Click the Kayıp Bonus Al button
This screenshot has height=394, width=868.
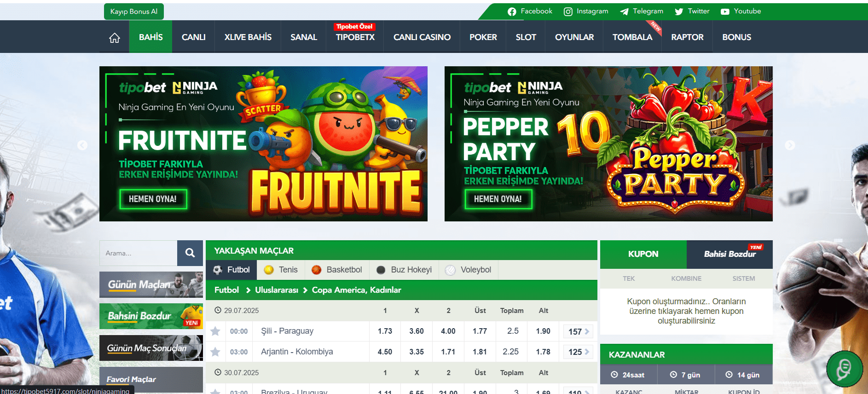tap(134, 12)
